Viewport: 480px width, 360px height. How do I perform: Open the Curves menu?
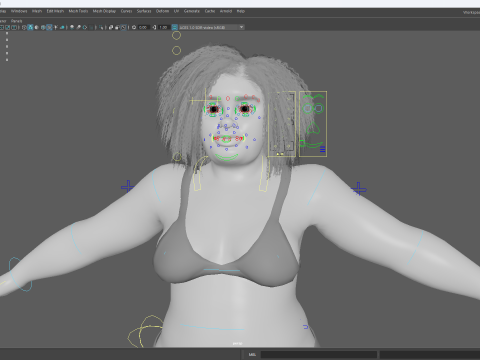click(126, 11)
